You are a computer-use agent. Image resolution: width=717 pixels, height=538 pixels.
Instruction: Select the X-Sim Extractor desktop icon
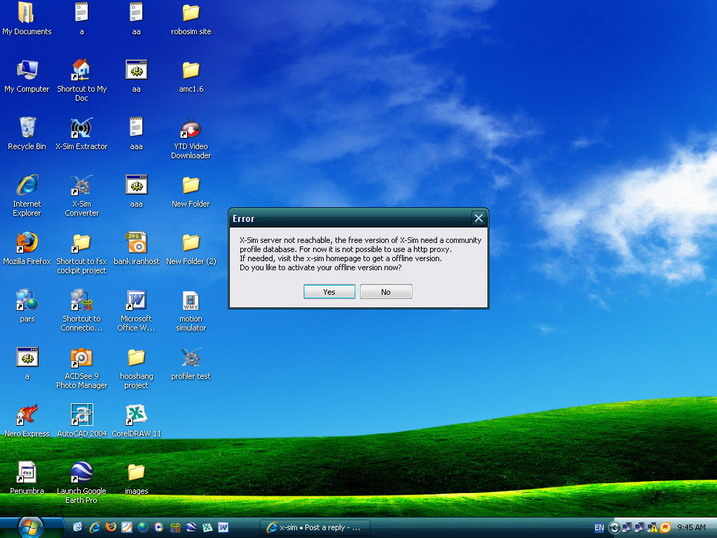click(81, 129)
